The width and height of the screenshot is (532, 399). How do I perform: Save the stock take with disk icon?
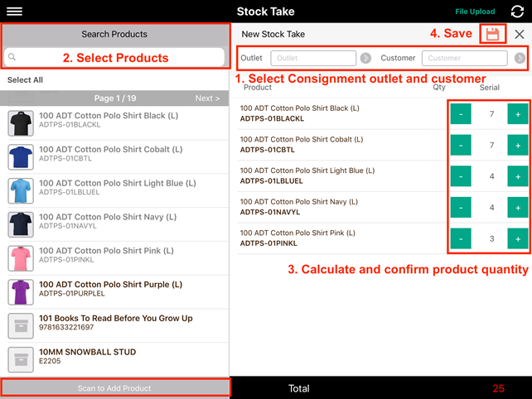[x=492, y=34]
